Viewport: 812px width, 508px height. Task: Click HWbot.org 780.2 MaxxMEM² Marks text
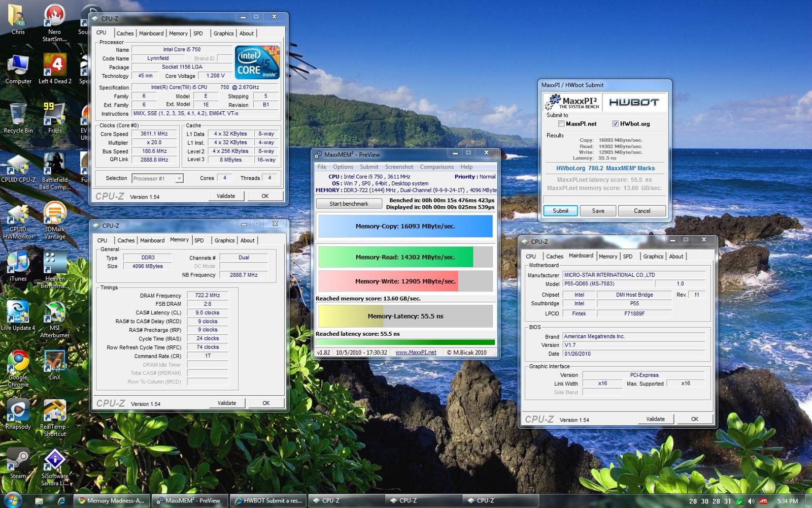tap(605, 168)
